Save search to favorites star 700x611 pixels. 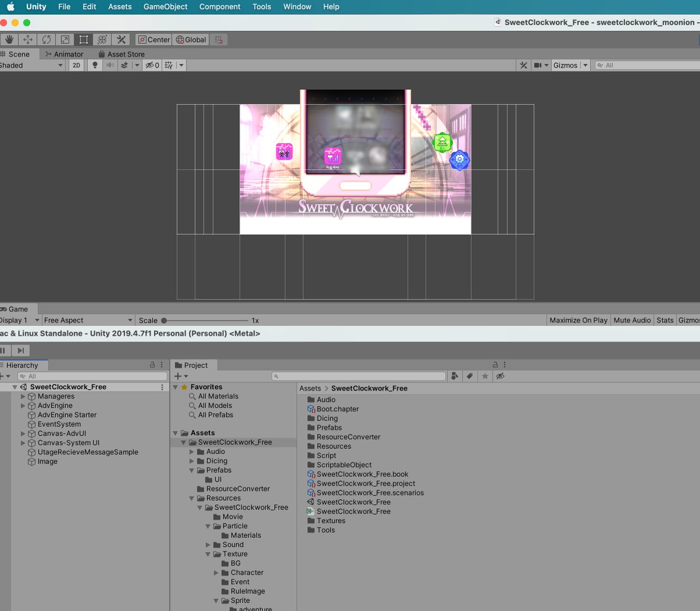coord(485,376)
